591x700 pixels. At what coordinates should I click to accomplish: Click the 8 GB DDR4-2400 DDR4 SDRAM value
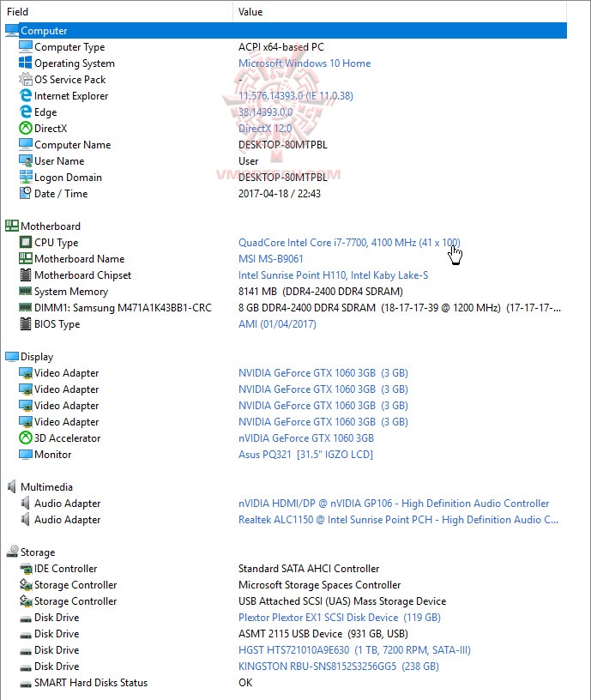[x=400, y=308]
